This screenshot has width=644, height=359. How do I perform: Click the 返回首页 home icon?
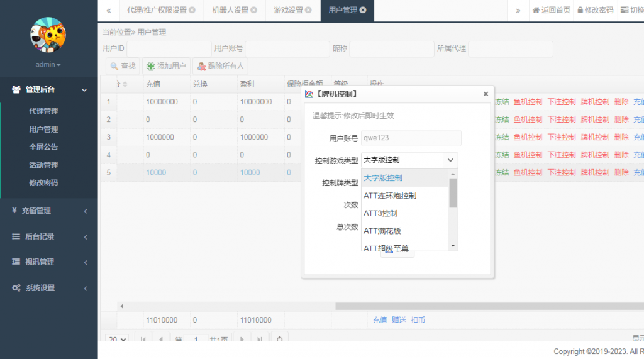pyautogui.click(x=536, y=10)
